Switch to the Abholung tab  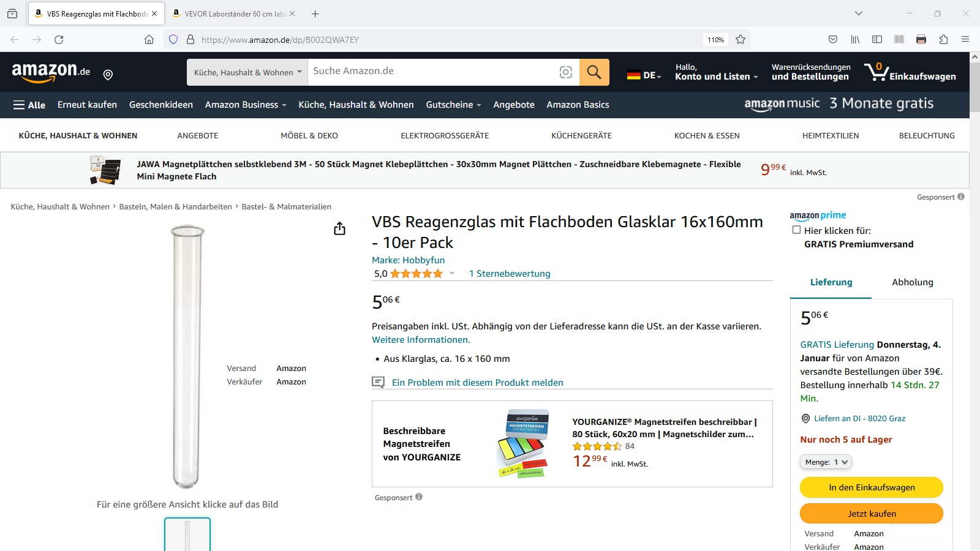[912, 282]
